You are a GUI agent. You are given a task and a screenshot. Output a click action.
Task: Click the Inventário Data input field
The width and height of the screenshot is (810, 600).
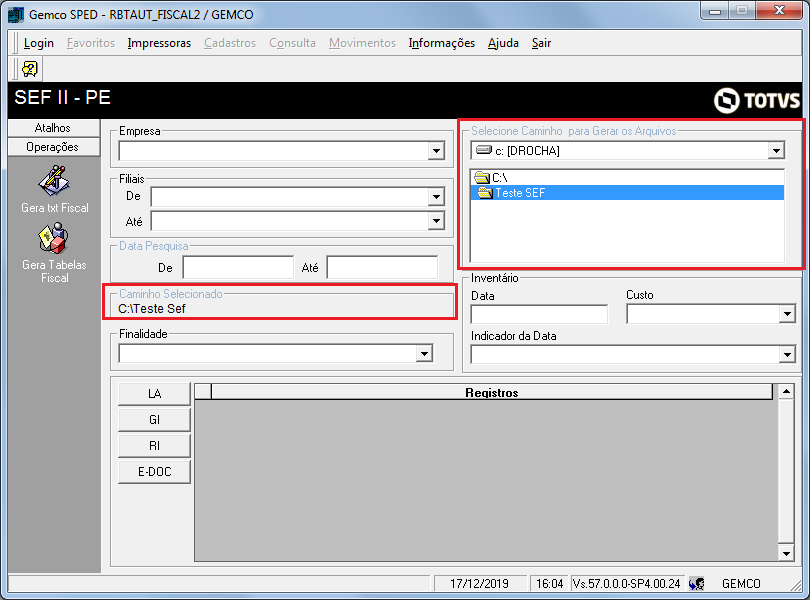(x=539, y=314)
